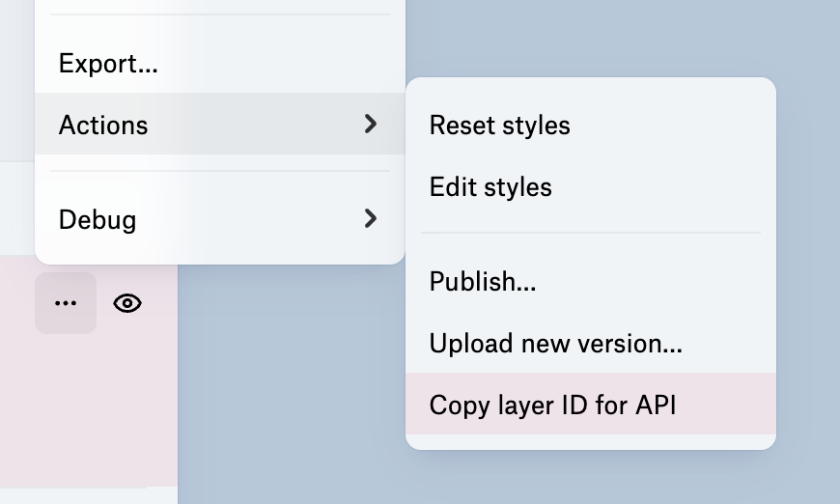The image size is (840, 504).
Task: Click the map canvas above the submenu
Action: tap(589, 39)
